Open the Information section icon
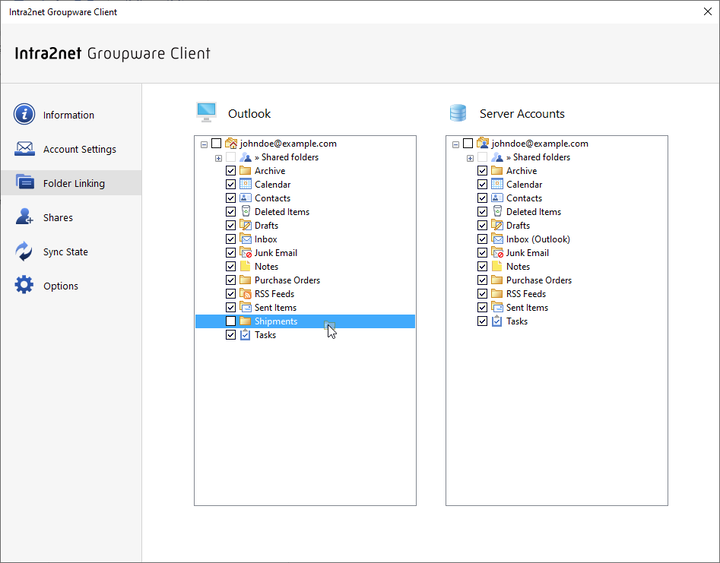Screen dimensions: 720x563 24,114
